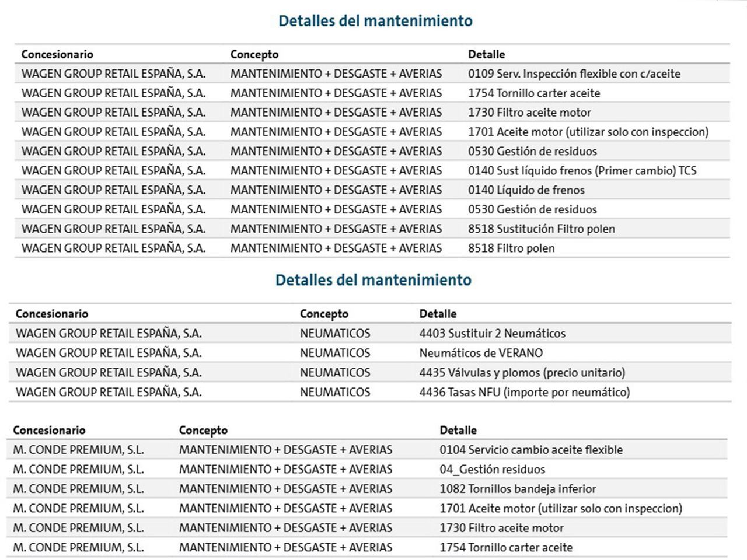Click 'Concepto' header of the NEUMATICOS table
This screenshot has width=747, height=560.
tap(324, 314)
